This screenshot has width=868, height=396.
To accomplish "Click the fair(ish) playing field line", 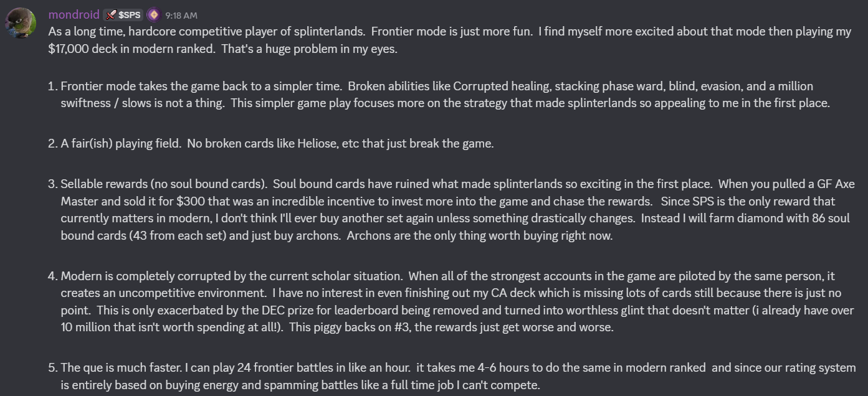I will tap(277, 144).
